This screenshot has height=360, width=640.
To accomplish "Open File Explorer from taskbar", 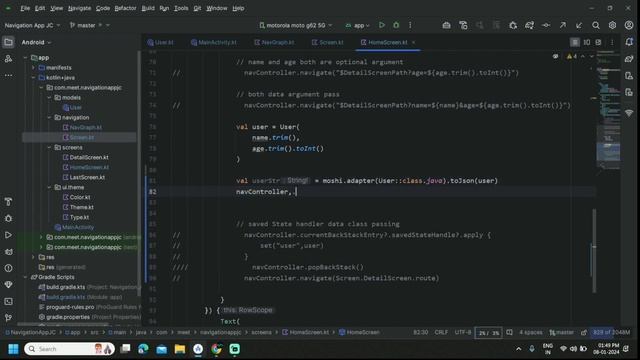I will (x=180, y=349).
